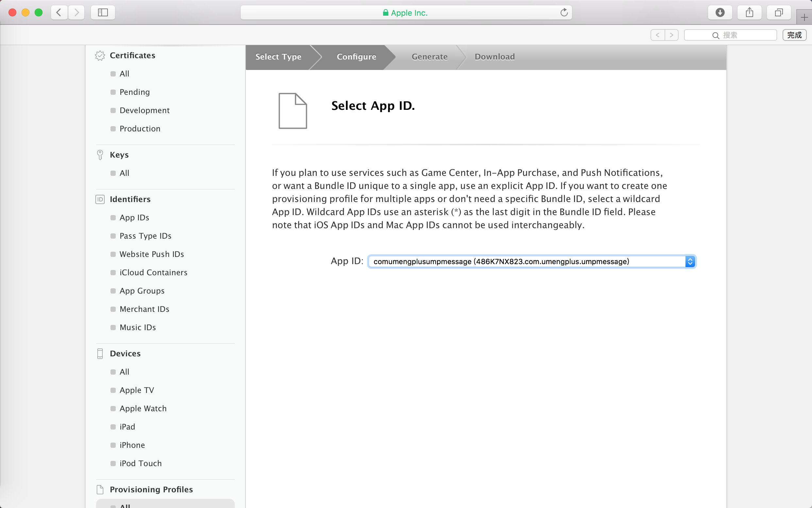812x508 pixels.
Task: Open Merchant IDs
Action: click(x=144, y=309)
